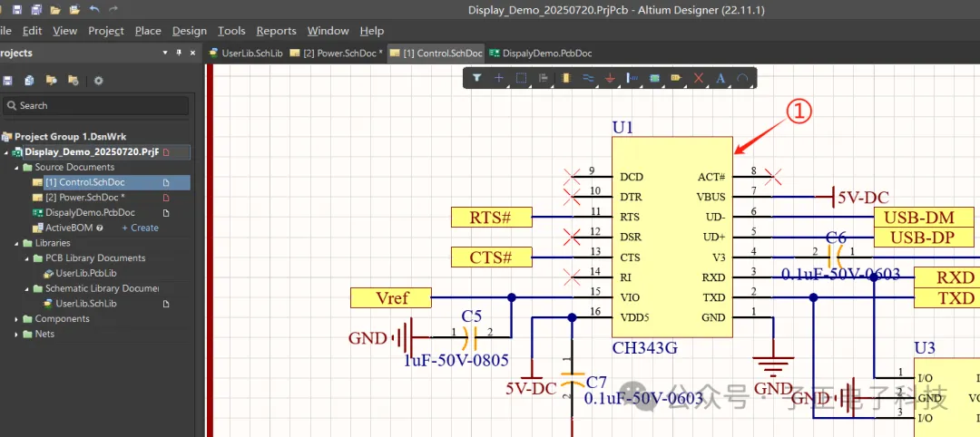Switch to UserLib.SchLib tab

246,53
